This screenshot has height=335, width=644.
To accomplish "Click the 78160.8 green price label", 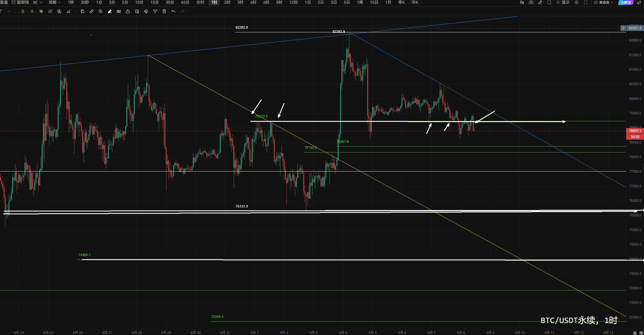I will pos(311,148).
